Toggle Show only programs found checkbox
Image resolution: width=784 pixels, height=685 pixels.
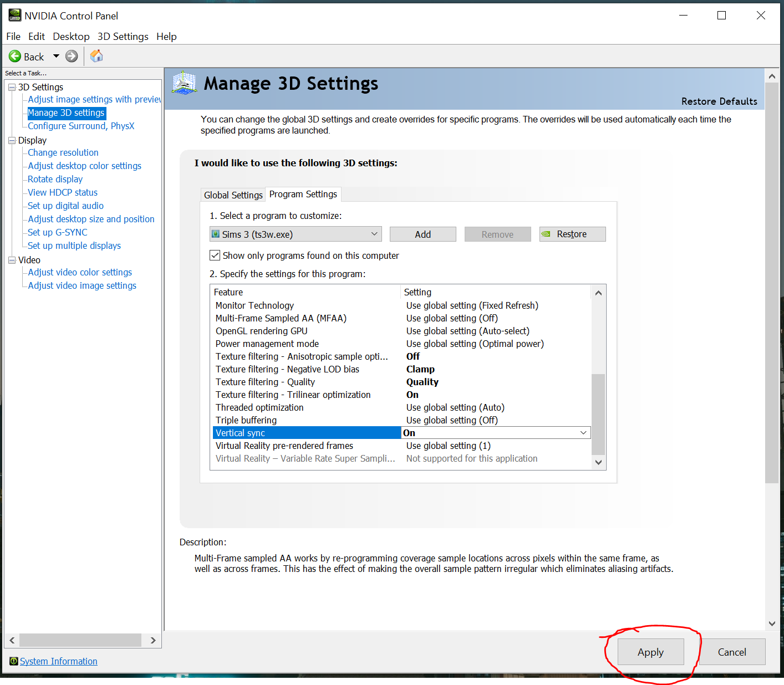coord(215,255)
